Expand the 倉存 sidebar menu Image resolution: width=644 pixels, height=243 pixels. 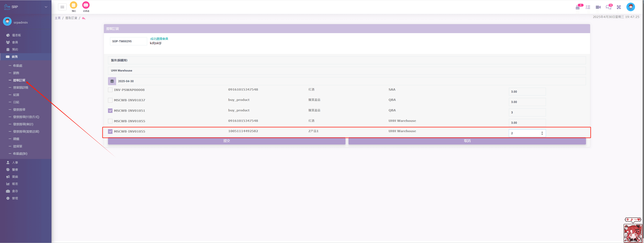coord(15,191)
